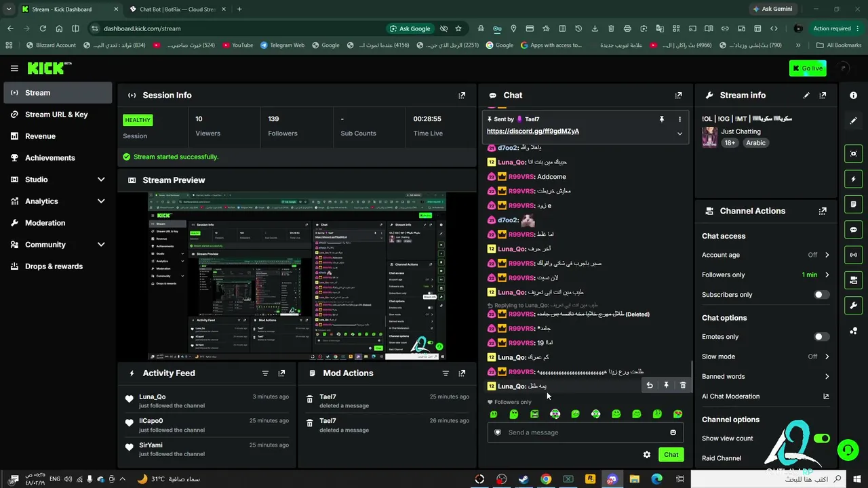This screenshot has width=868, height=488.
Task: Open the hamburger menu beside the Kick logo
Action: (14, 68)
